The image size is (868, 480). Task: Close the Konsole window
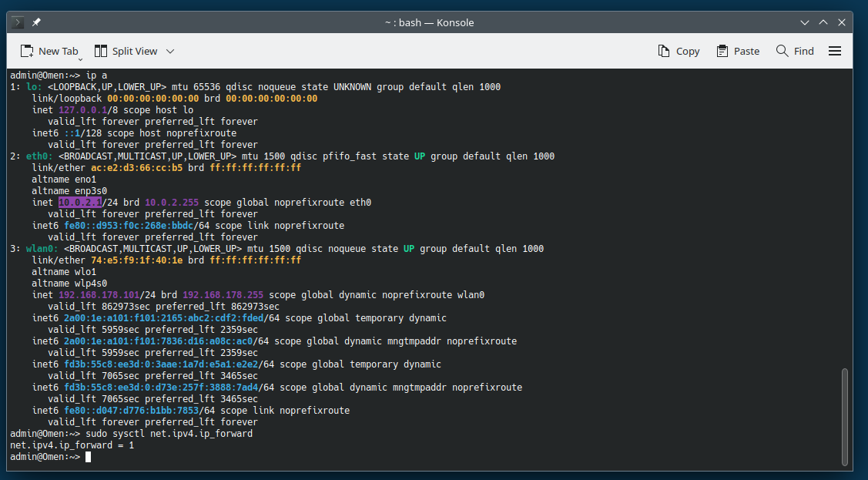tap(842, 22)
